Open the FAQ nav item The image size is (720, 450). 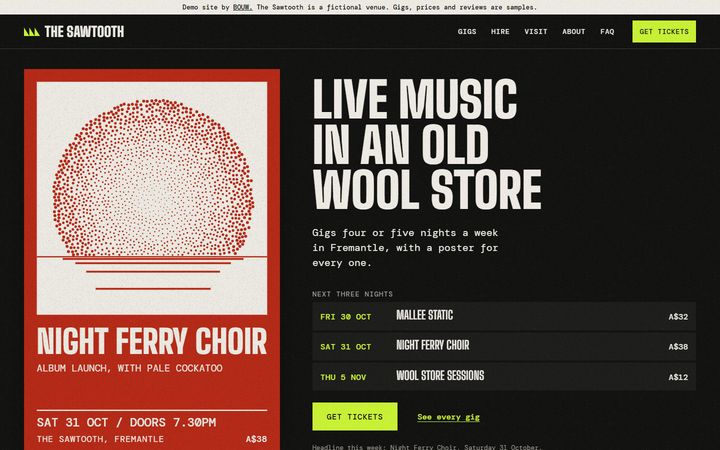tap(607, 32)
